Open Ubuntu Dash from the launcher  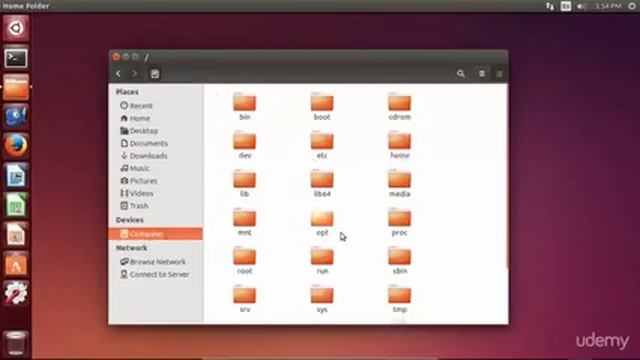(16, 28)
